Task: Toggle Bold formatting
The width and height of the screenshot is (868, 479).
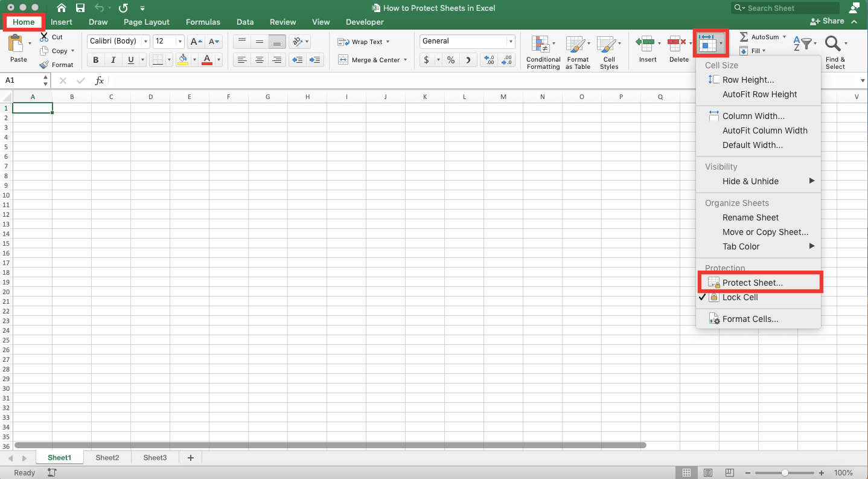Action: [95, 60]
